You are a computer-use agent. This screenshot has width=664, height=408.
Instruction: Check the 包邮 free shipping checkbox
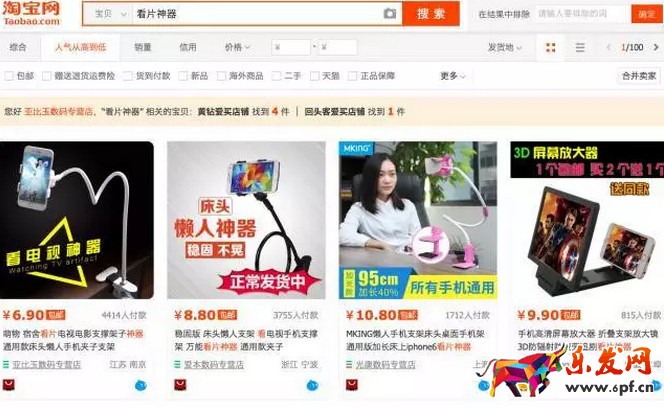8,76
